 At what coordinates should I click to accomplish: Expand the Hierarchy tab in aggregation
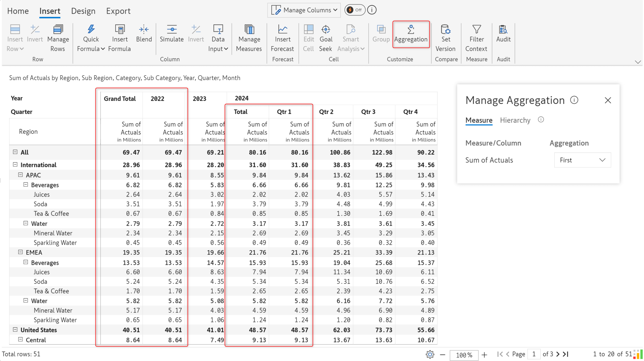coord(515,120)
